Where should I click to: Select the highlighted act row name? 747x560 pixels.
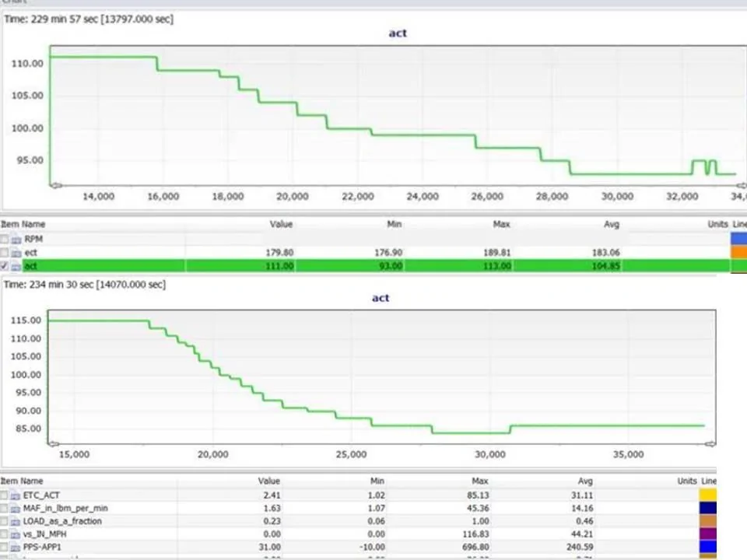30,266
